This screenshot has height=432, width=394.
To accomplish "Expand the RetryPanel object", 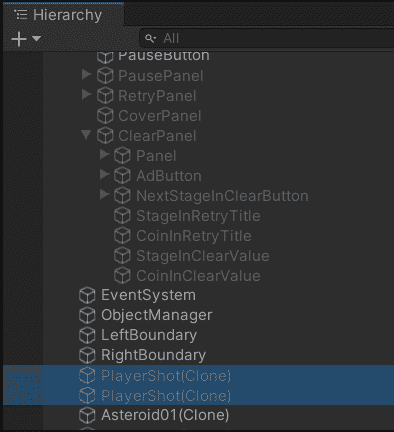I will click(x=86, y=95).
